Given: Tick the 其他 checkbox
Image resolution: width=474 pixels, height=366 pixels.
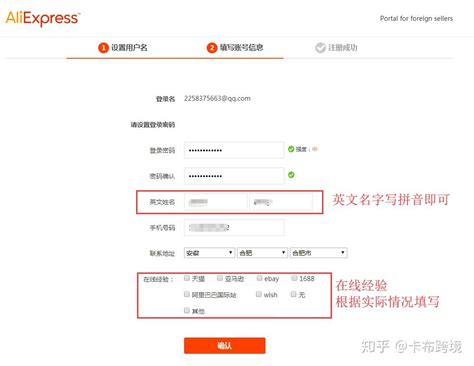Looking at the screenshot, I should click(187, 310).
